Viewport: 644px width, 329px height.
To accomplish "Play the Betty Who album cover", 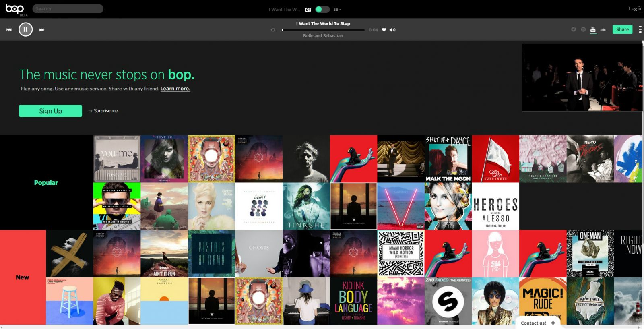I will pyautogui.click(x=211, y=206).
